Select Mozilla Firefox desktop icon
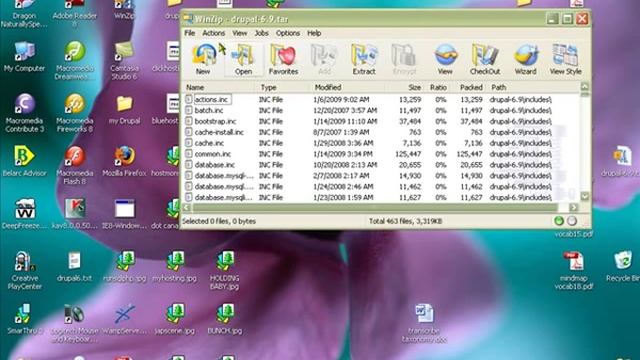The image size is (640, 360). coord(124,162)
